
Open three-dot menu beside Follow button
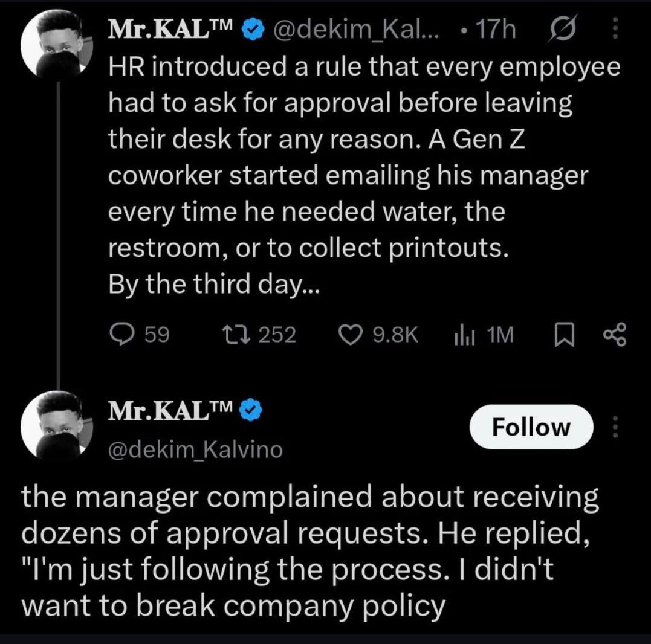point(615,427)
